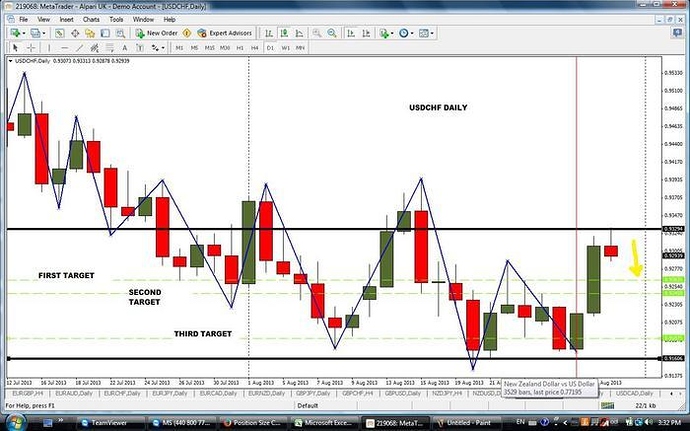
Task: Click the connection status bars indicator
Action: (608, 405)
